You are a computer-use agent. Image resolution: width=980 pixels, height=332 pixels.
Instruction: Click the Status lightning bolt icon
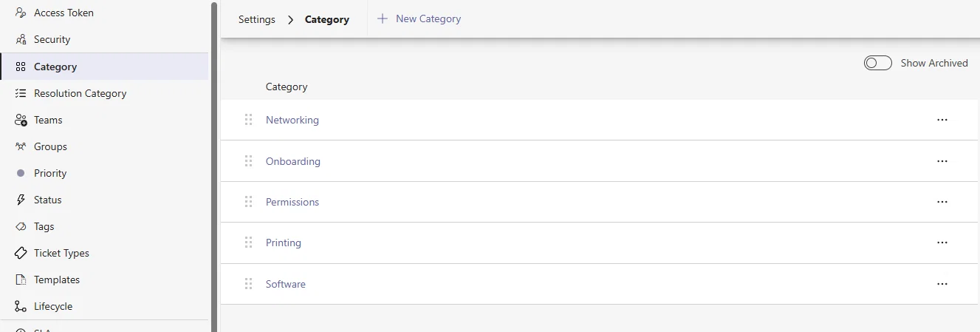pyautogui.click(x=21, y=200)
